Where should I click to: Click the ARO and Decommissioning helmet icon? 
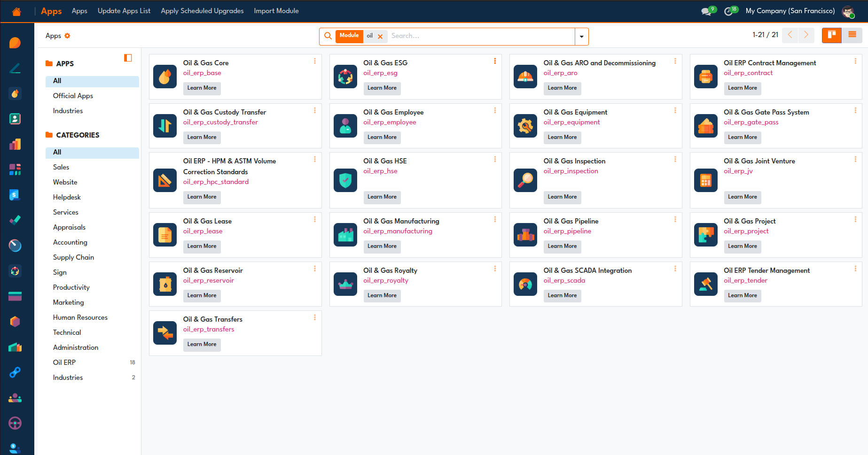(525, 77)
